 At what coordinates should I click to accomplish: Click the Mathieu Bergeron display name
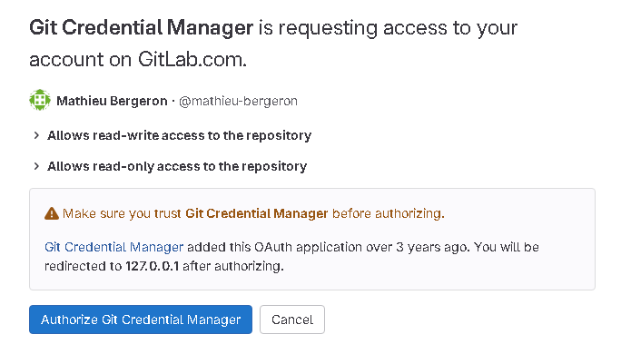pyautogui.click(x=112, y=101)
